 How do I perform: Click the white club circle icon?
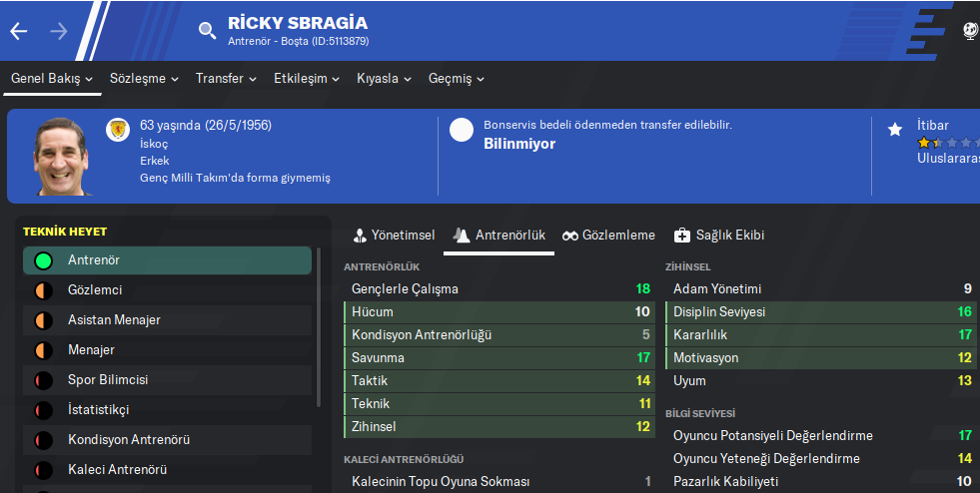(x=462, y=130)
